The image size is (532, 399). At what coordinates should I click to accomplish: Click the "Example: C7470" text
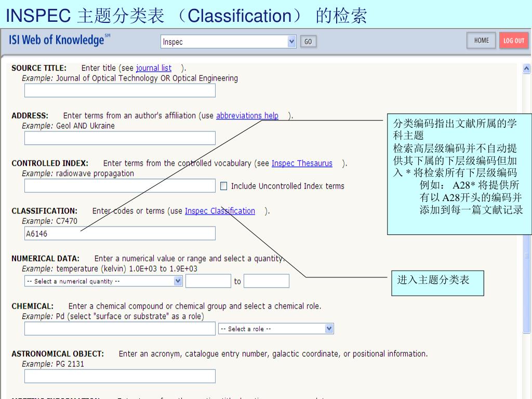click(x=49, y=221)
